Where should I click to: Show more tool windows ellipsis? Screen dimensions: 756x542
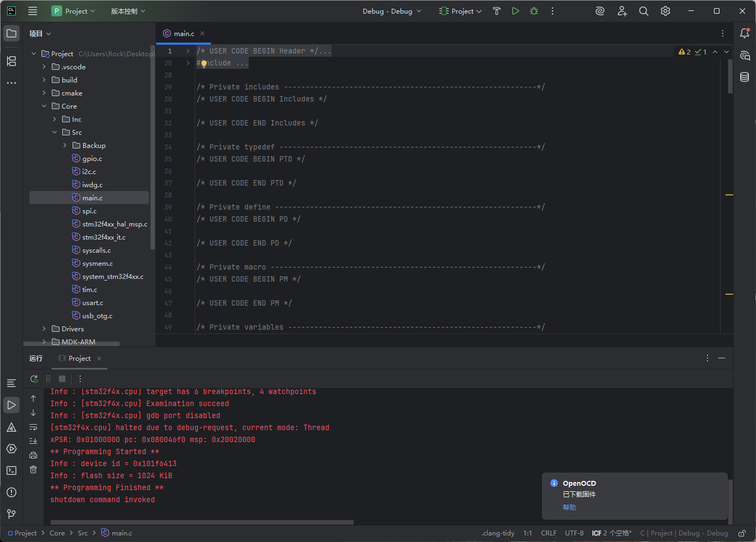tap(11, 83)
